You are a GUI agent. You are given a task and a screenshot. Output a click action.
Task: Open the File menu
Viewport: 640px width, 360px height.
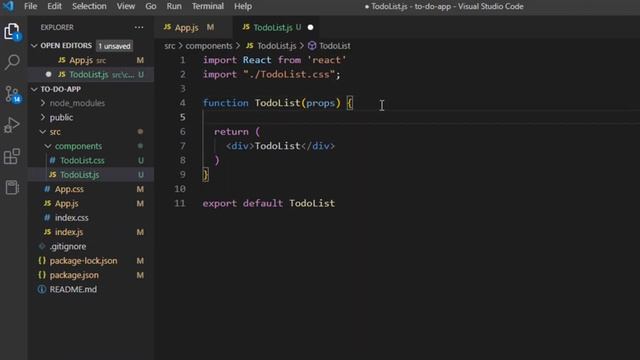[x=31, y=6]
